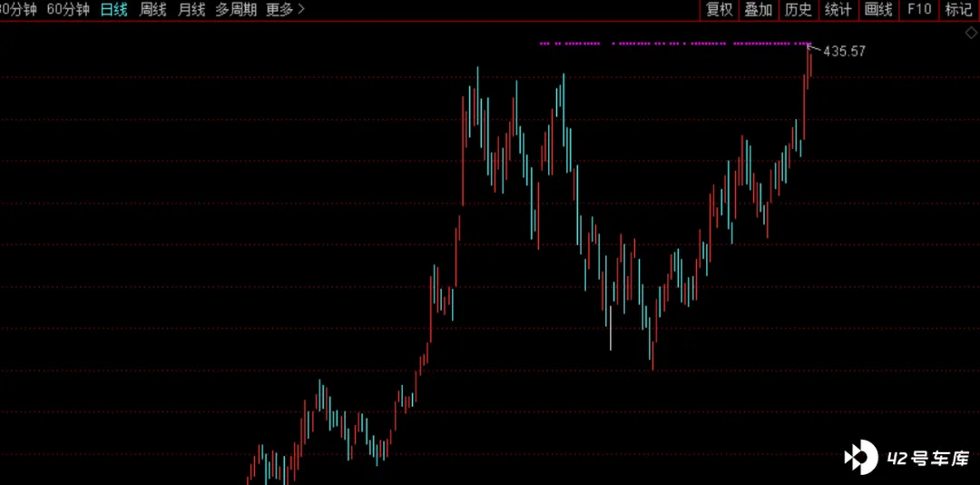
Task: Activate the 画线 drawing tools button
Action: 878,9
